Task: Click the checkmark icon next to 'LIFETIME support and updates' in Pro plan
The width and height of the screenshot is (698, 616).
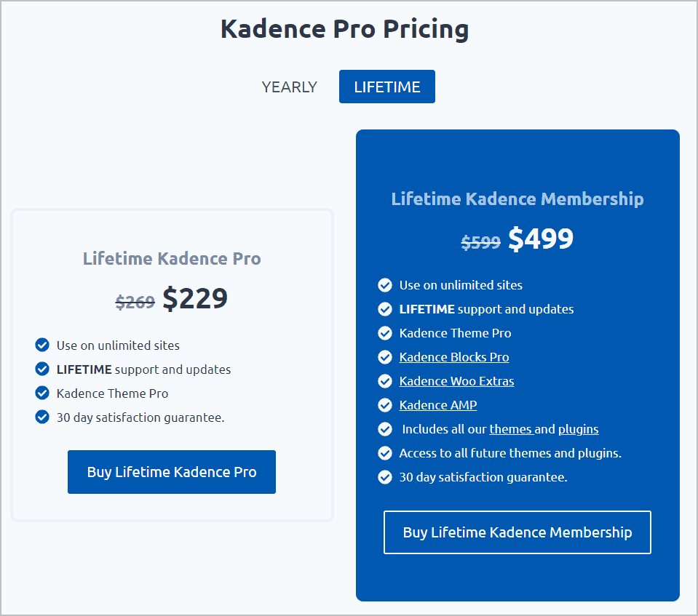Action: coord(42,369)
